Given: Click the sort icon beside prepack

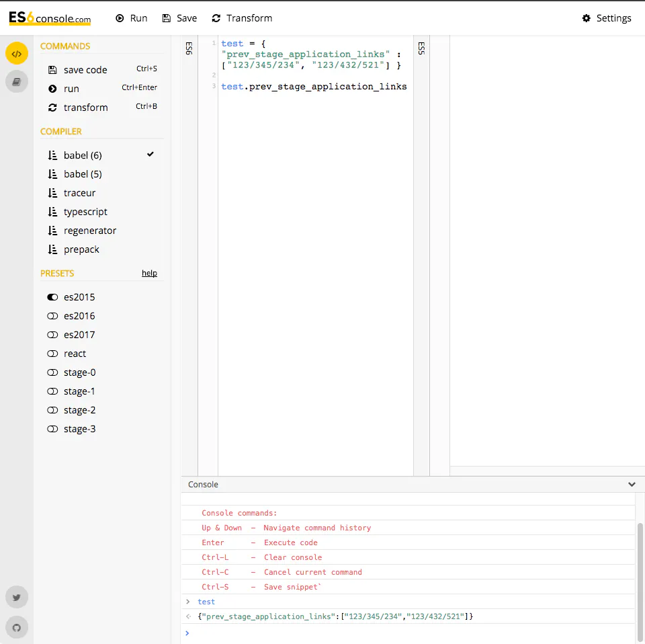Looking at the screenshot, I should pyautogui.click(x=52, y=249).
